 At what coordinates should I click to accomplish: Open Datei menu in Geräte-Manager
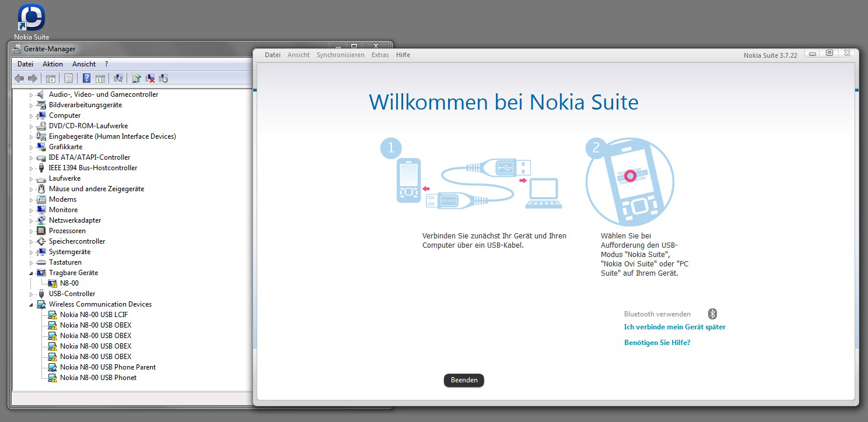[x=25, y=64]
